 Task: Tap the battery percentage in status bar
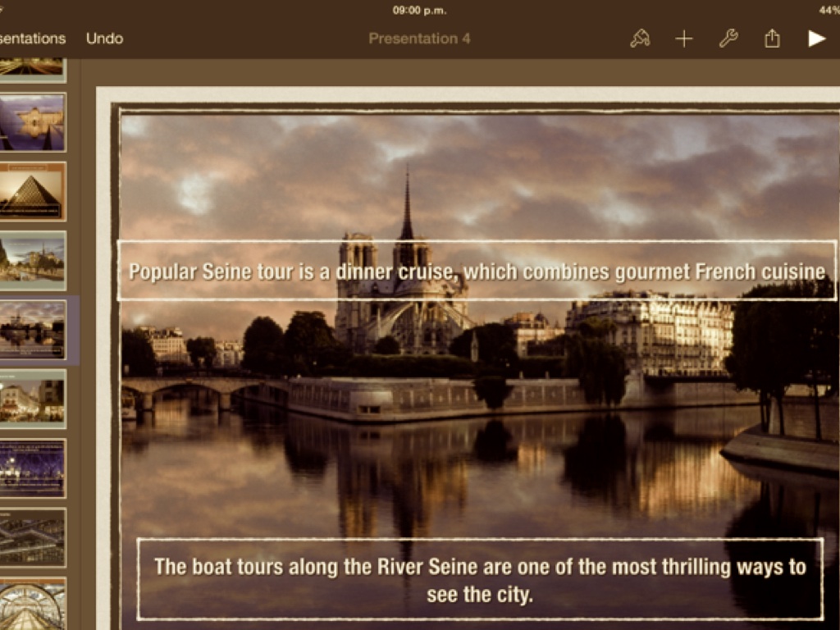tap(829, 10)
